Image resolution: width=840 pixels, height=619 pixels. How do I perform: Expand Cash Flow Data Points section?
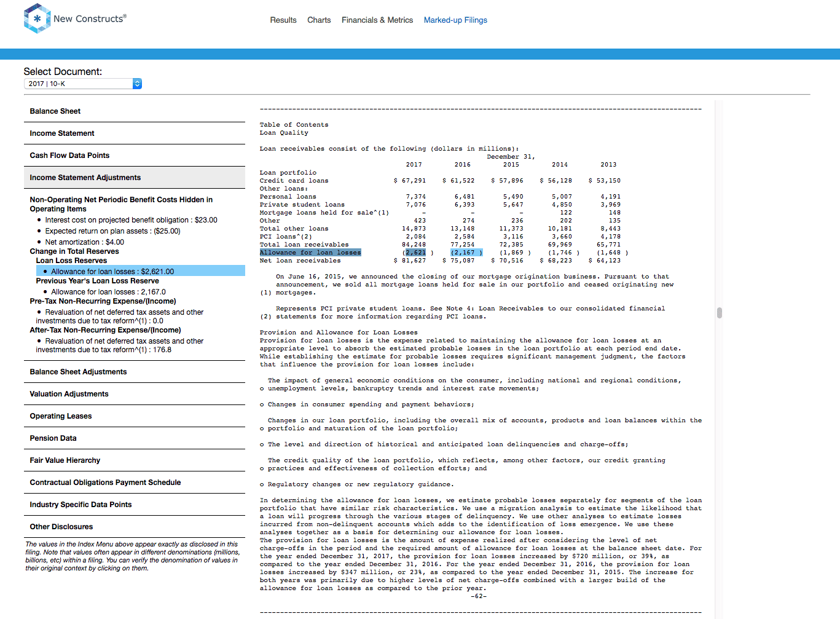point(134,156)
